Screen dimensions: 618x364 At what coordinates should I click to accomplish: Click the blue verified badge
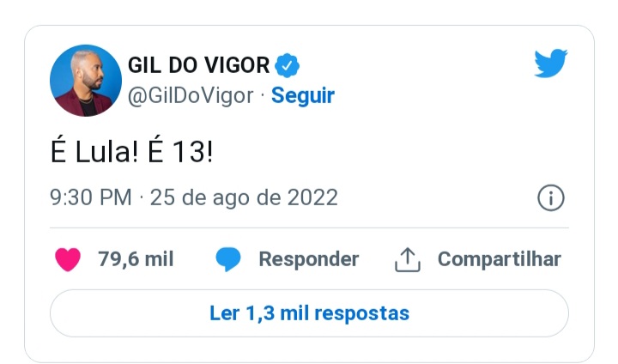point(287,65)
